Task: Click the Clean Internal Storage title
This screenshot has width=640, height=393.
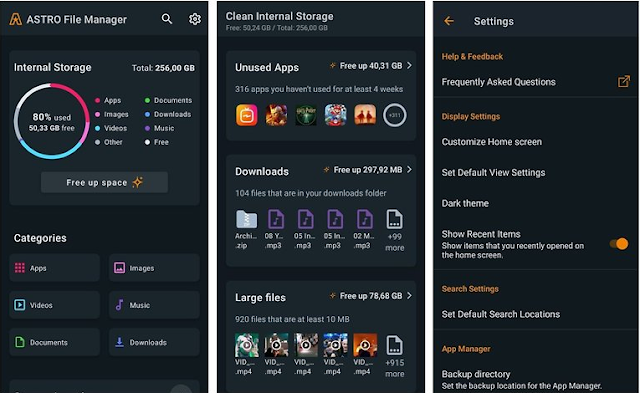Action: click(x=279, y=16)
